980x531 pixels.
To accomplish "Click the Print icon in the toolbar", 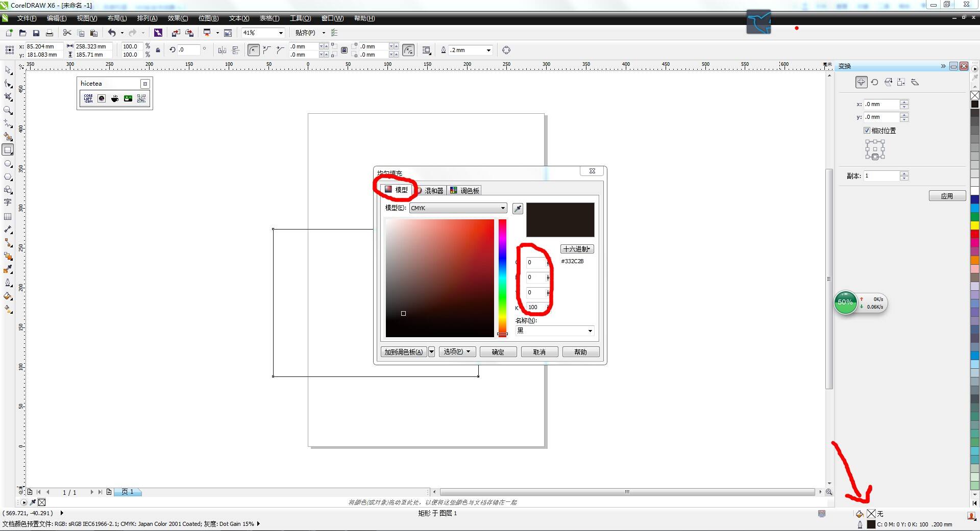I will click(x=50, y=33).
